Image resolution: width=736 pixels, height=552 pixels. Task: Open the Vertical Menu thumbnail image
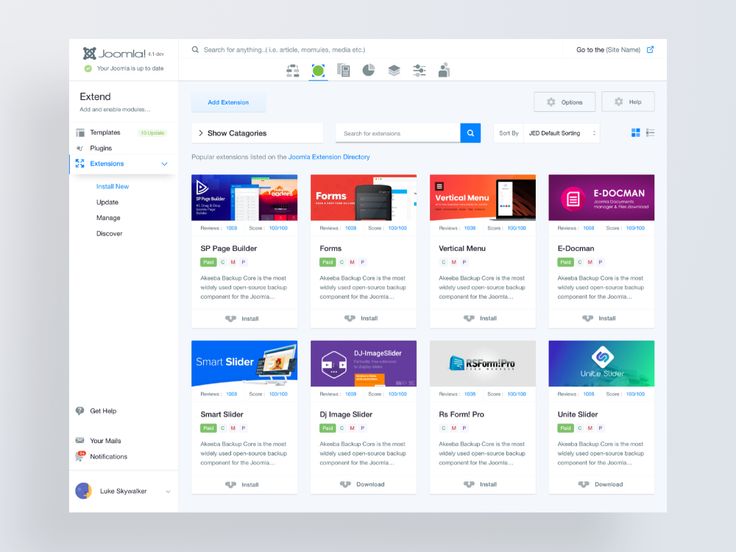pos(483,198)
